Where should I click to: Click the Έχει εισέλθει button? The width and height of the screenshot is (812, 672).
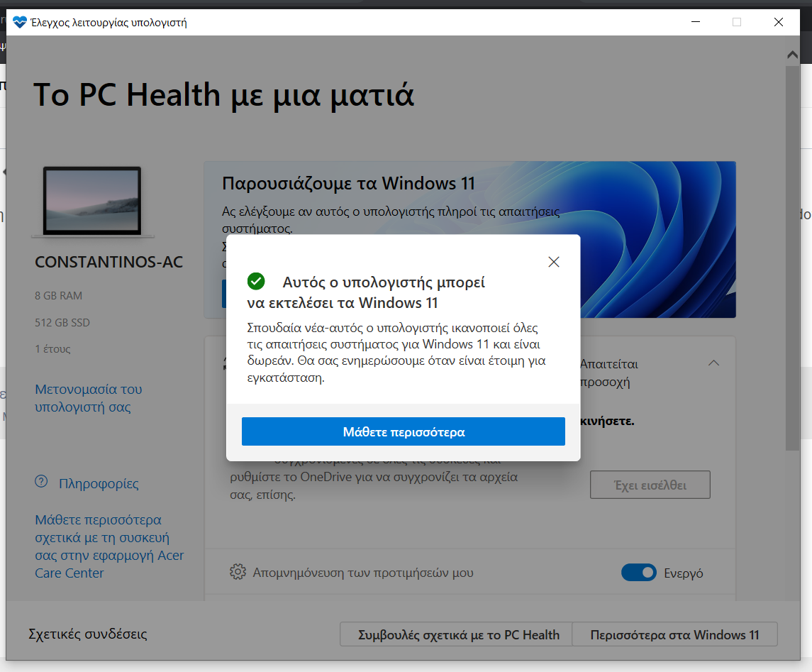(650, 485)
